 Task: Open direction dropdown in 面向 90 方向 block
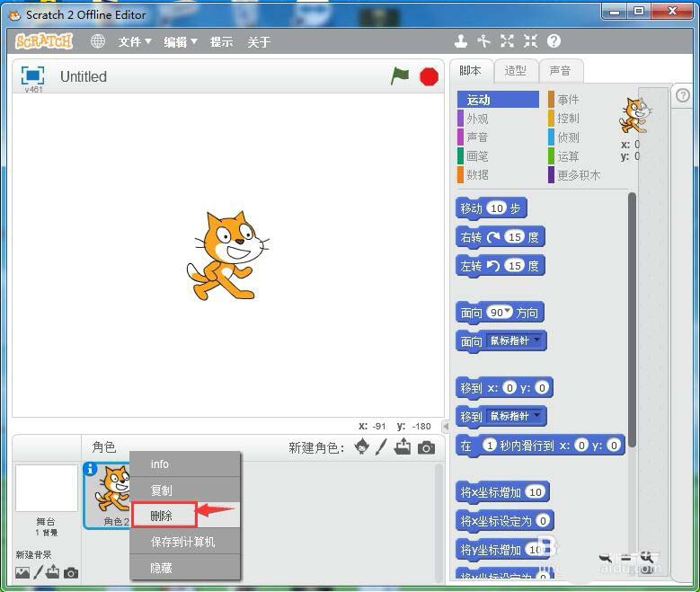[x=508, y=311]
